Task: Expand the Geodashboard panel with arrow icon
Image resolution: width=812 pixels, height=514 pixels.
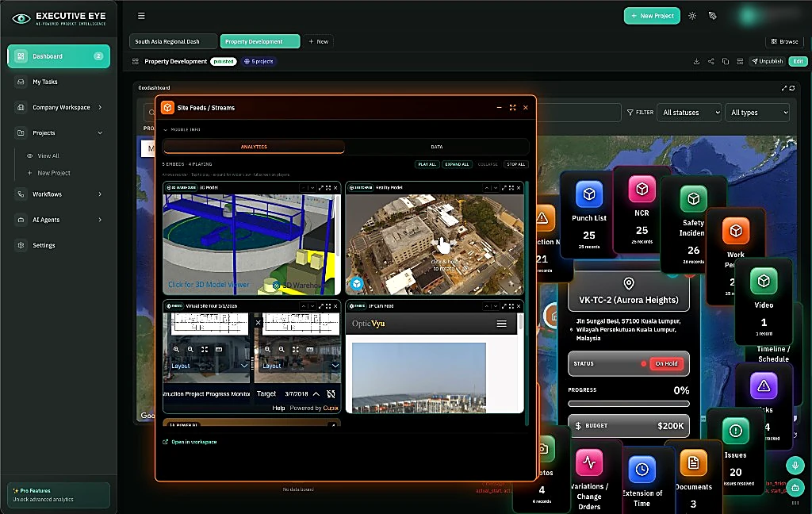Action: coord(784,88)
